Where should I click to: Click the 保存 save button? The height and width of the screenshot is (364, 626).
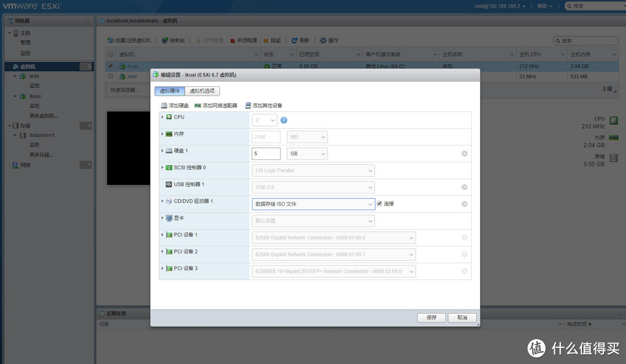(x=431, y=318)
